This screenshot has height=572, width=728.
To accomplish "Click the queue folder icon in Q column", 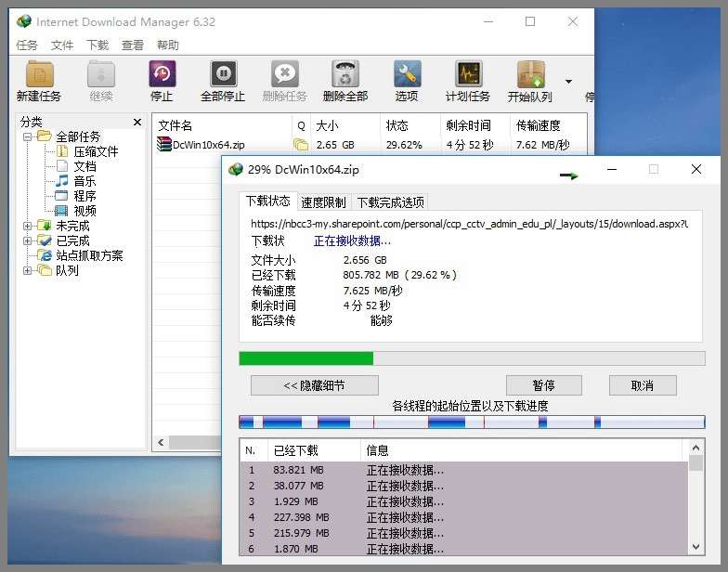I will pos(301,145).
